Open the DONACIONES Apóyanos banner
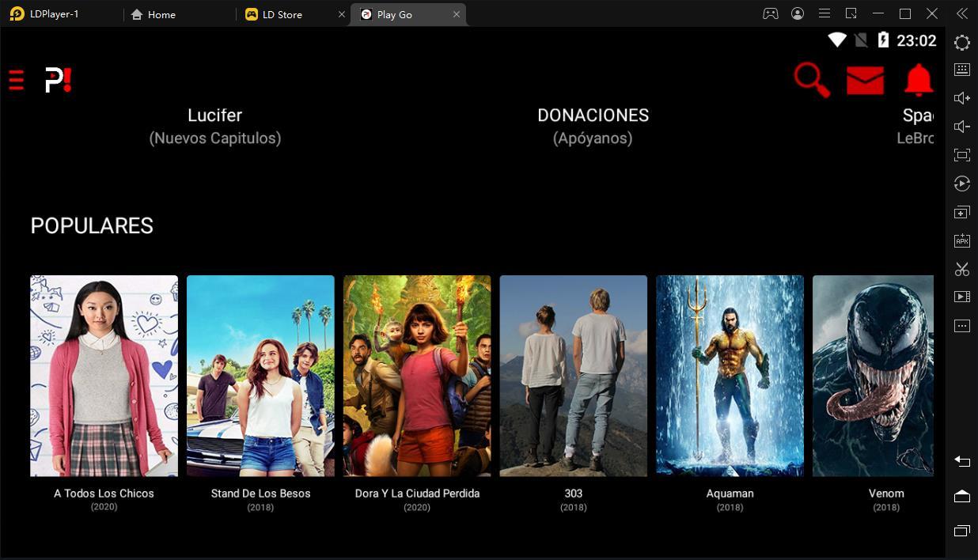 593,126
